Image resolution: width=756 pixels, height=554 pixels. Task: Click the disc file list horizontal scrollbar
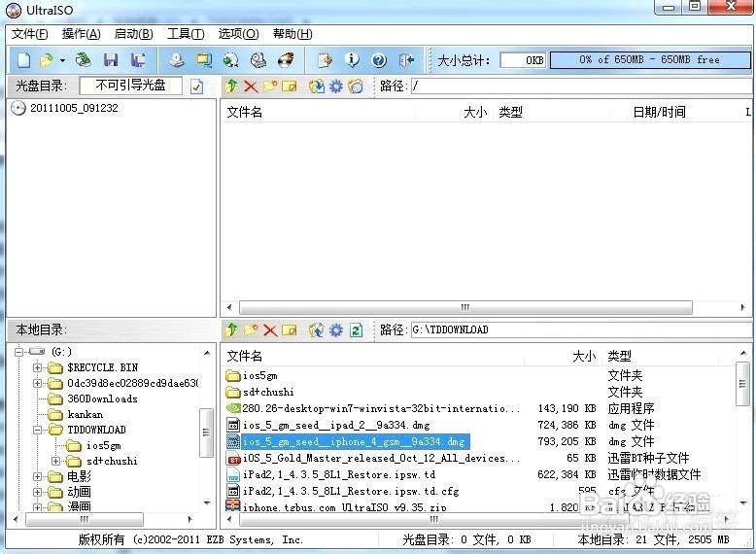(465, 307)
